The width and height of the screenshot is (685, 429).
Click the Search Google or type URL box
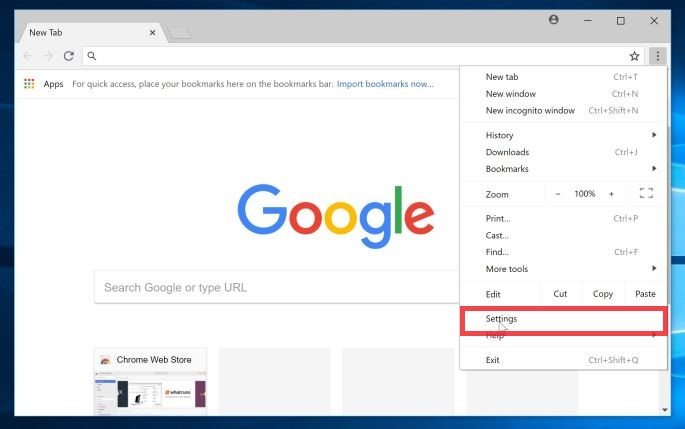click(277, 287)
